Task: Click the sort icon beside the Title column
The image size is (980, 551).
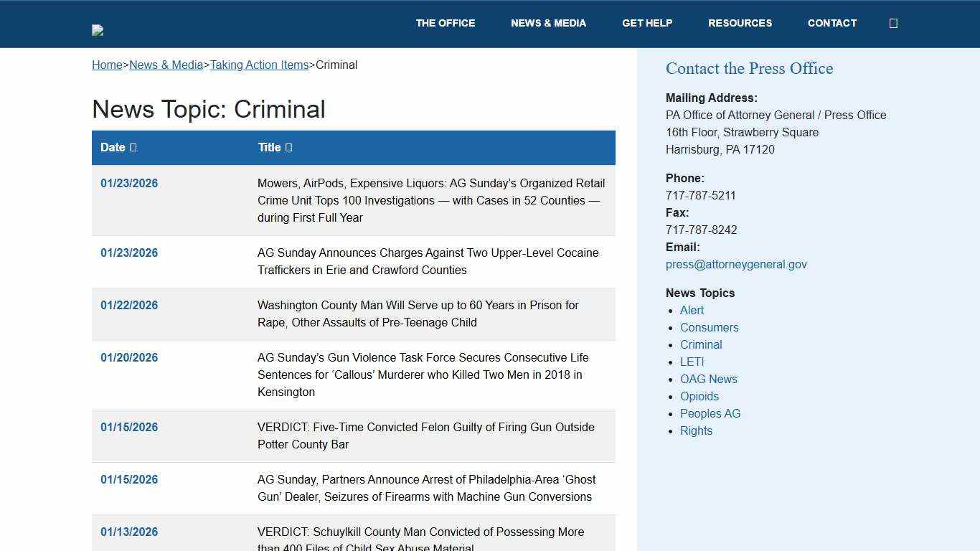Action: point(290,147)
